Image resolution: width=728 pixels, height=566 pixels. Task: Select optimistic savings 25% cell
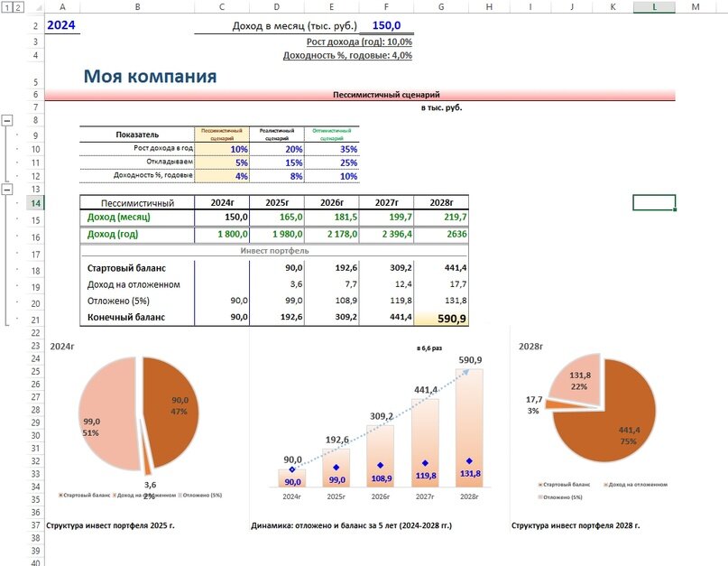[331, 162]
